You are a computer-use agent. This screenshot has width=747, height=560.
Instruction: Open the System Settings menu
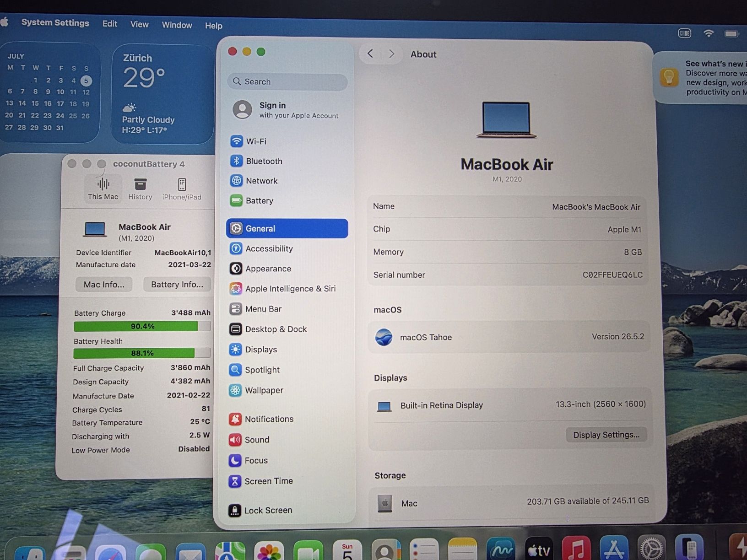pos(55,22)
